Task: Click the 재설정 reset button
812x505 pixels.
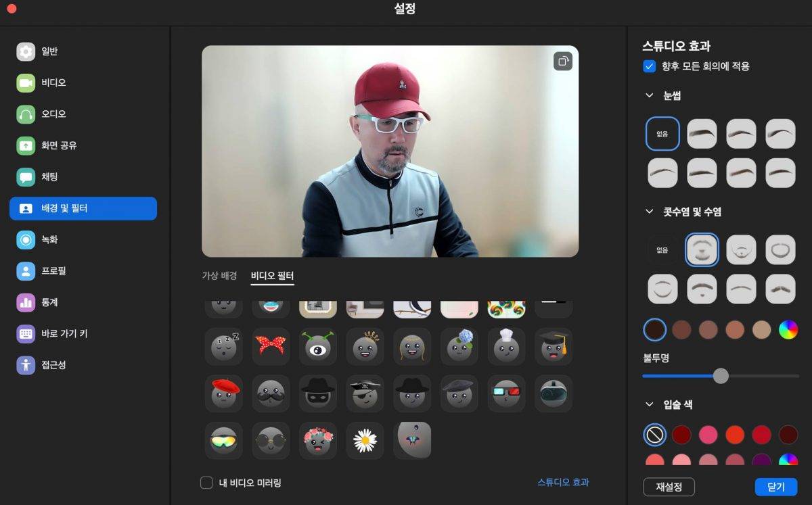Action: 669,487
